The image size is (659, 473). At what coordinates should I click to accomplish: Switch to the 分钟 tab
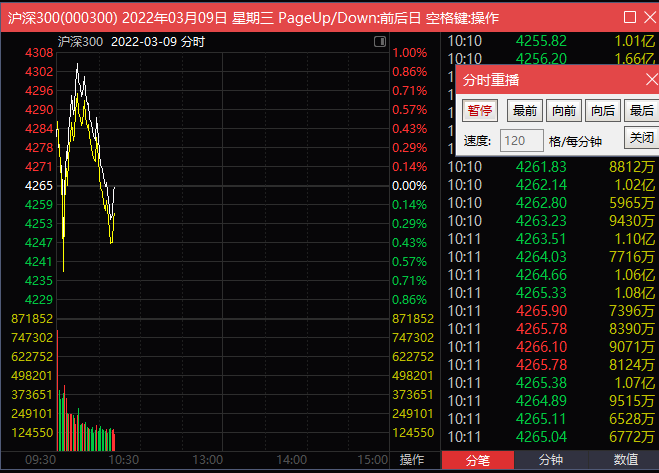coord(551,460)
